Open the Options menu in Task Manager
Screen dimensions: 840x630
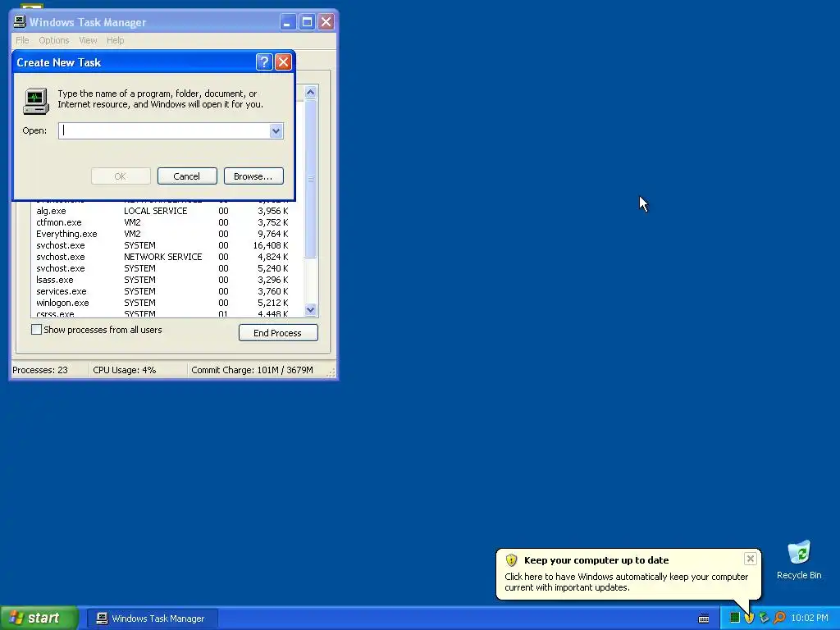click(x=53, y=40)
